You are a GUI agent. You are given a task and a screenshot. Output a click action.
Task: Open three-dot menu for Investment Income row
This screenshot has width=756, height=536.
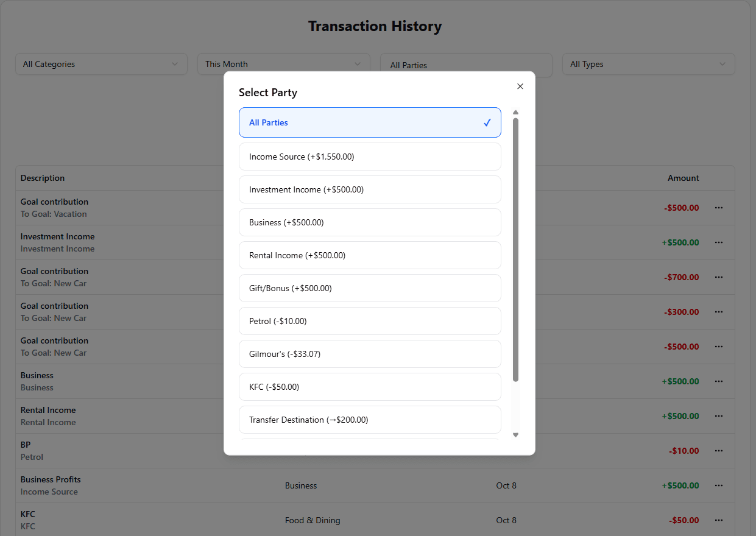point(718,242)
